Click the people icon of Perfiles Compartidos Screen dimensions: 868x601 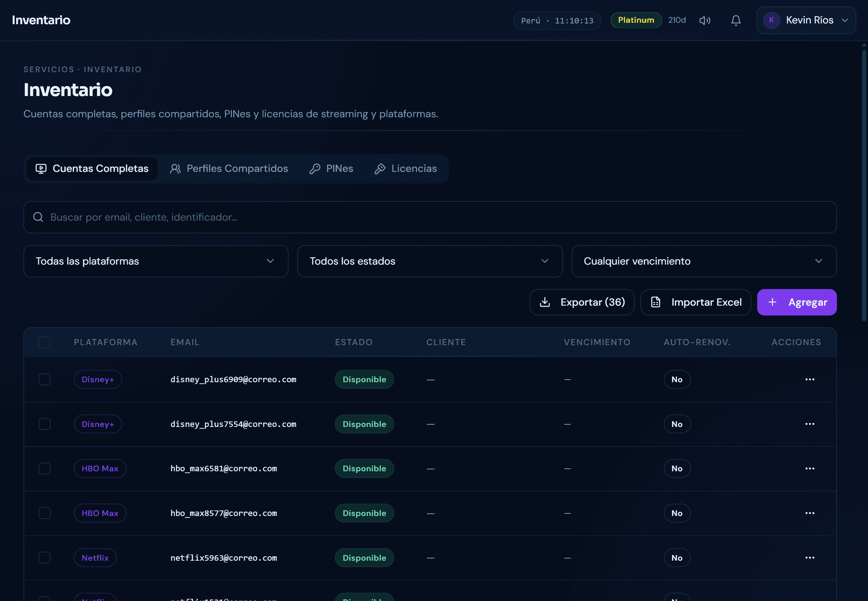(x=175, y=169)
